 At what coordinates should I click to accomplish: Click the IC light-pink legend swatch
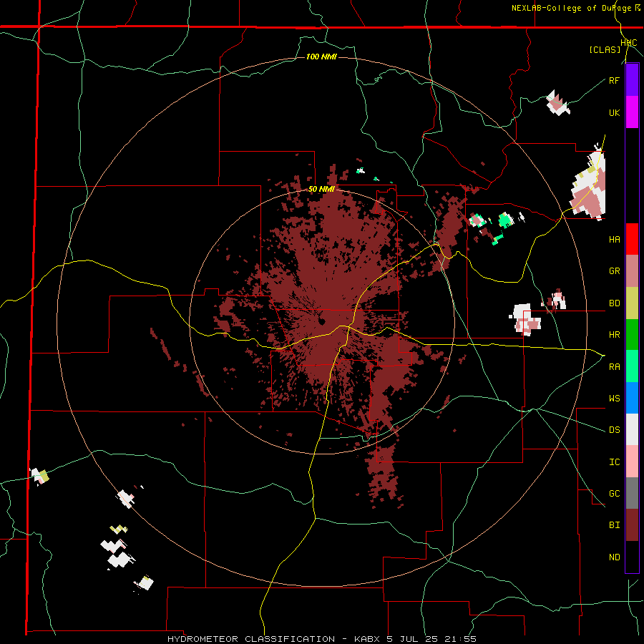(632, 462)
